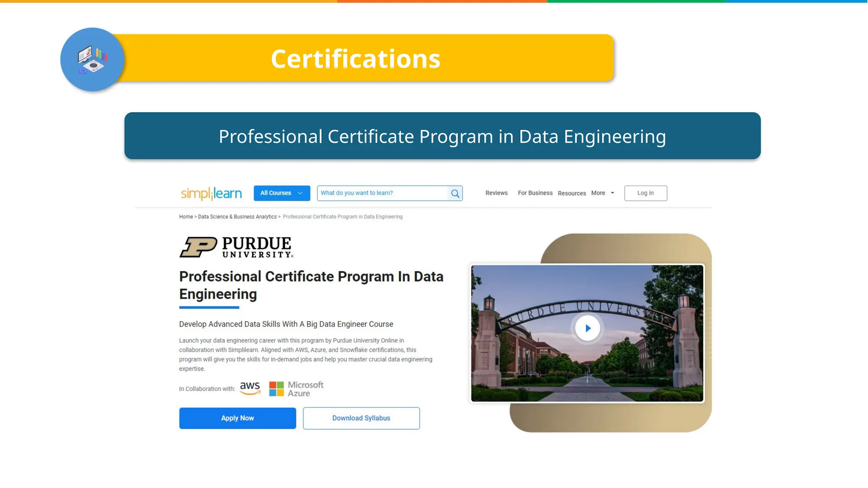Click the Certifications banner title

tap(356, 58)
